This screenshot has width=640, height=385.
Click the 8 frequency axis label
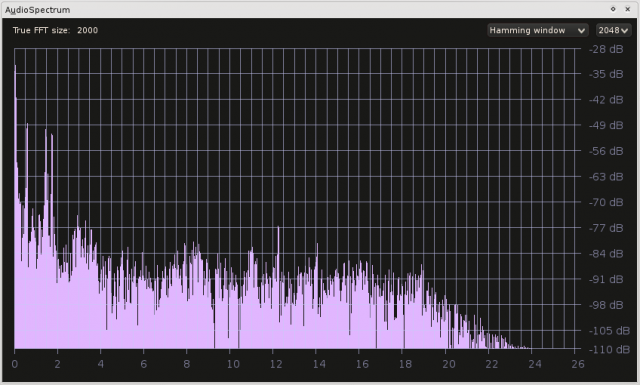pos(187,364)
